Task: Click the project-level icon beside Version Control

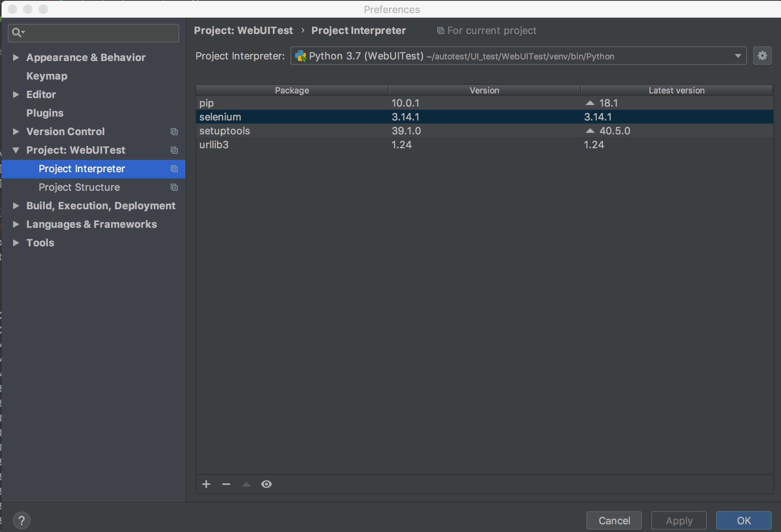Action: 174,132
